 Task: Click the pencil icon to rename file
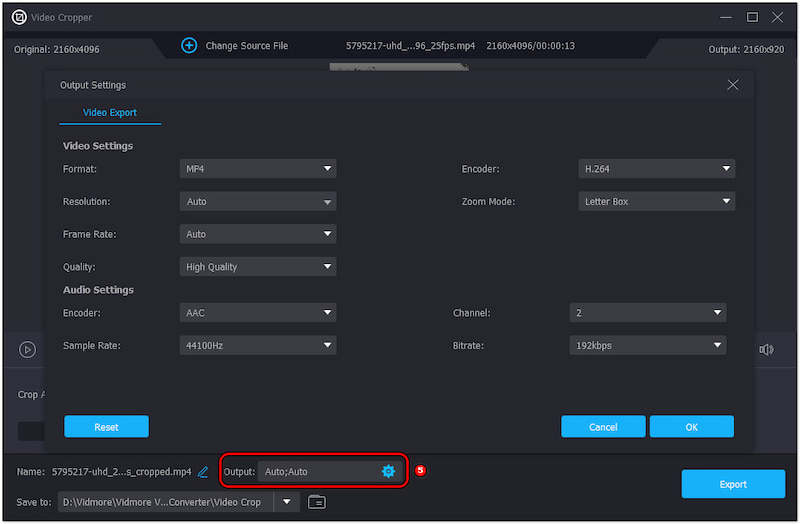click(203, 471)
